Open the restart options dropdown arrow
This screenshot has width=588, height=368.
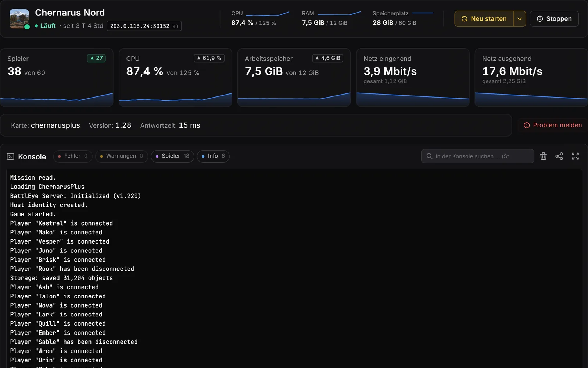point(520,19)
